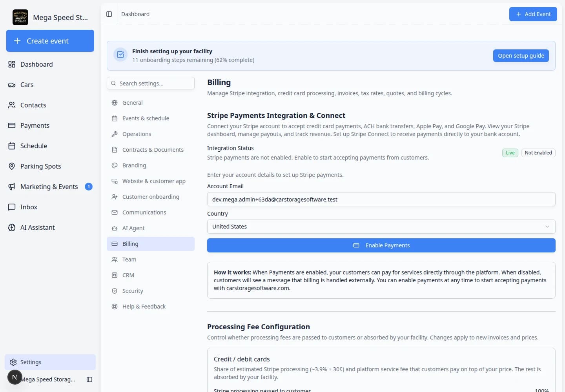Image resolution: width=565 pixels, height=392 pixels.
Task: Click the Dashboard grid icon in sidebar
Action: (x=12, y=64)
